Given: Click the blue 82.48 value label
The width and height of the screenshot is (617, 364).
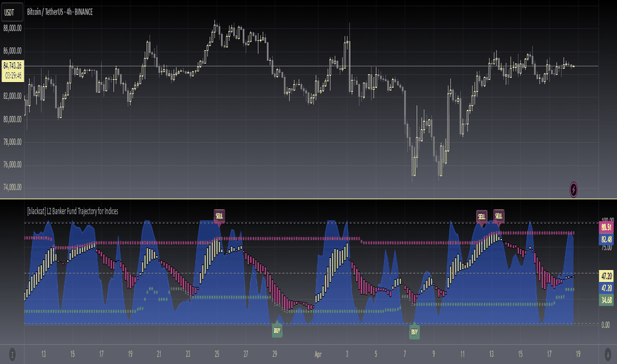Looking at the screenshot, I should [x=606, y=239].
